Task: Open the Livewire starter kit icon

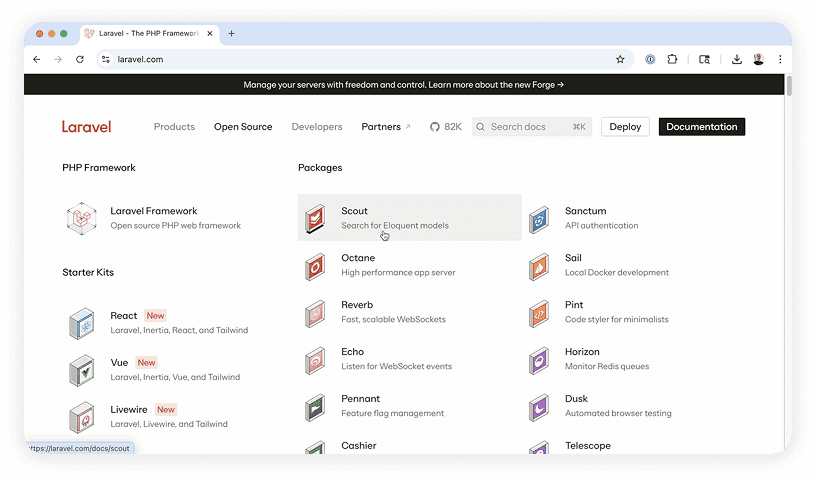Action: (x=82, y=417)
